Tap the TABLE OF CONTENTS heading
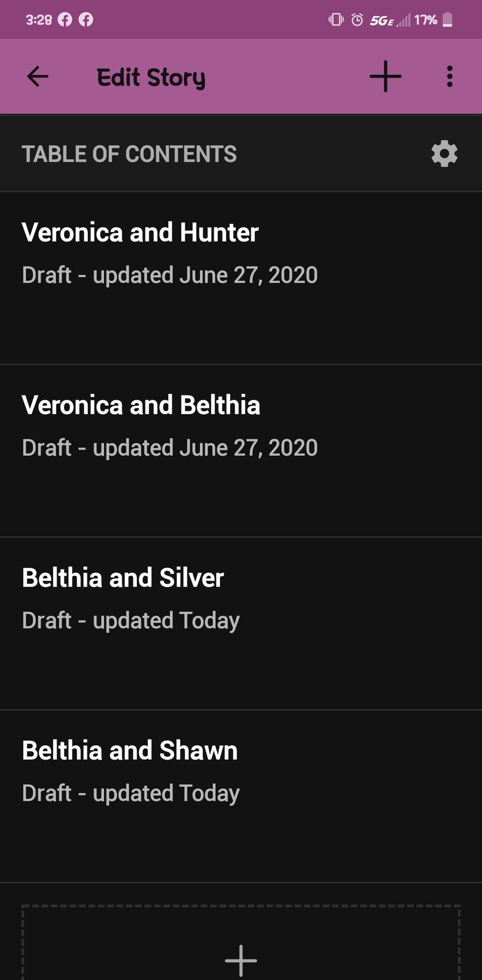 coord(129,154)
